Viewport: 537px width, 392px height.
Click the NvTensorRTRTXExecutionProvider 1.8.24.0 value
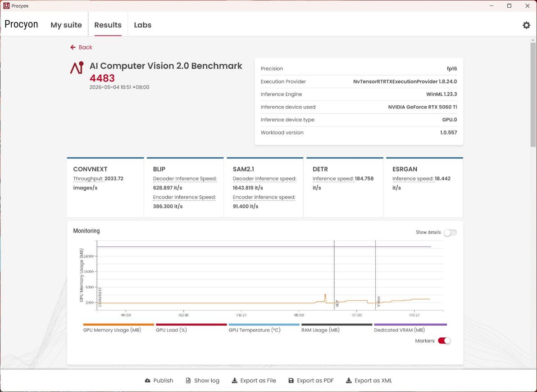[405, 81]
